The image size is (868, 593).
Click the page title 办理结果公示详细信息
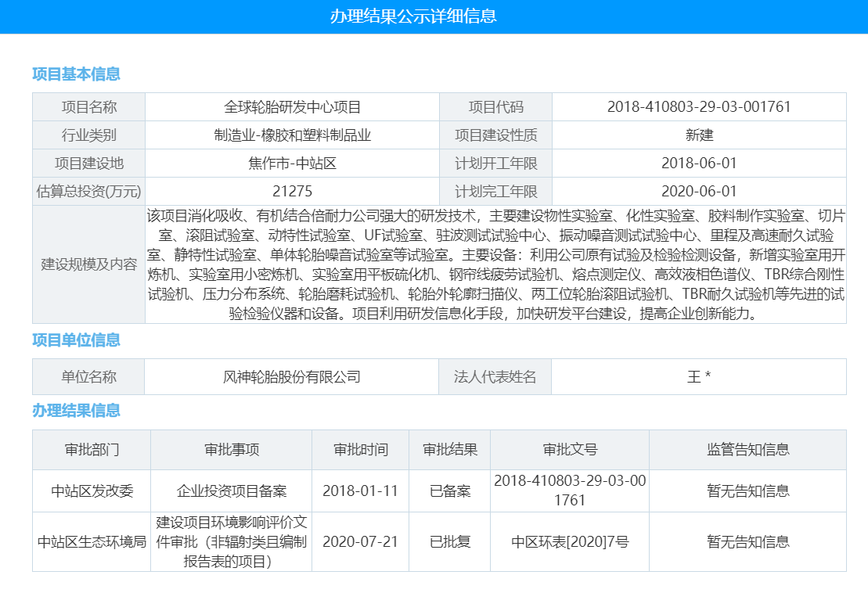[x=413, y=16]
